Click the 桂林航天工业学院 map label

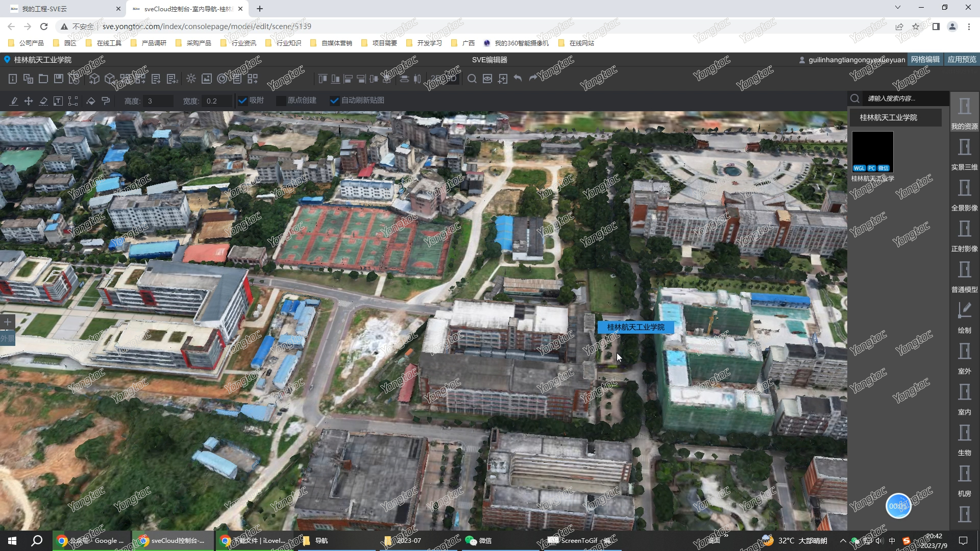(x=635, y=327)
